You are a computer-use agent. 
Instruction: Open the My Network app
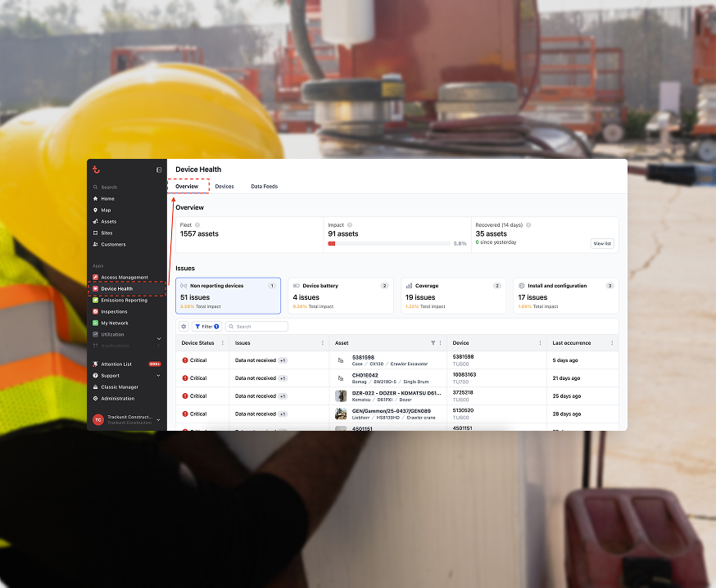(116, 323)
